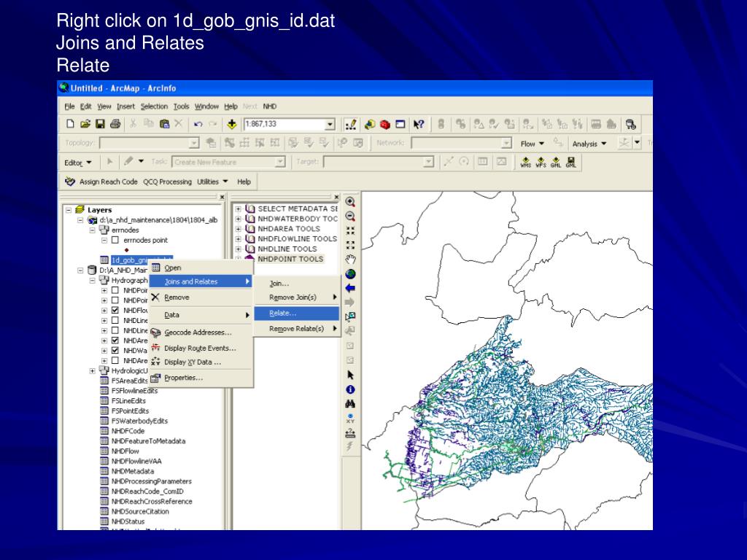The width and height of the screenshot is (747, 560).
Task: Open the Editor dropdown menu
Action: [77, 163]
